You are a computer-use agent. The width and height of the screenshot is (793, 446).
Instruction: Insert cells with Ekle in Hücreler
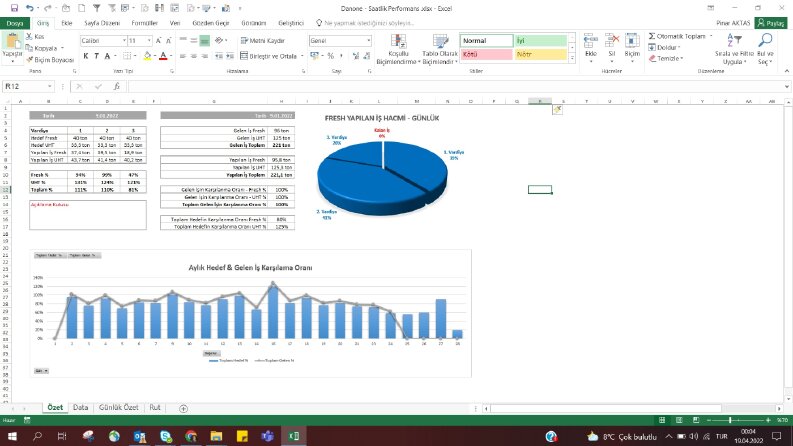tap(591, 48)
